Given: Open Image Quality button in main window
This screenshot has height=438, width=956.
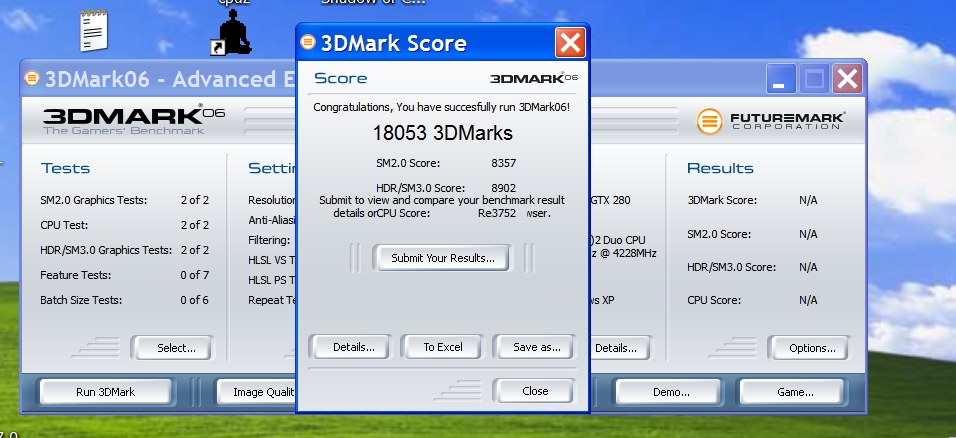Looking at the screenshot, I should 256,392.
